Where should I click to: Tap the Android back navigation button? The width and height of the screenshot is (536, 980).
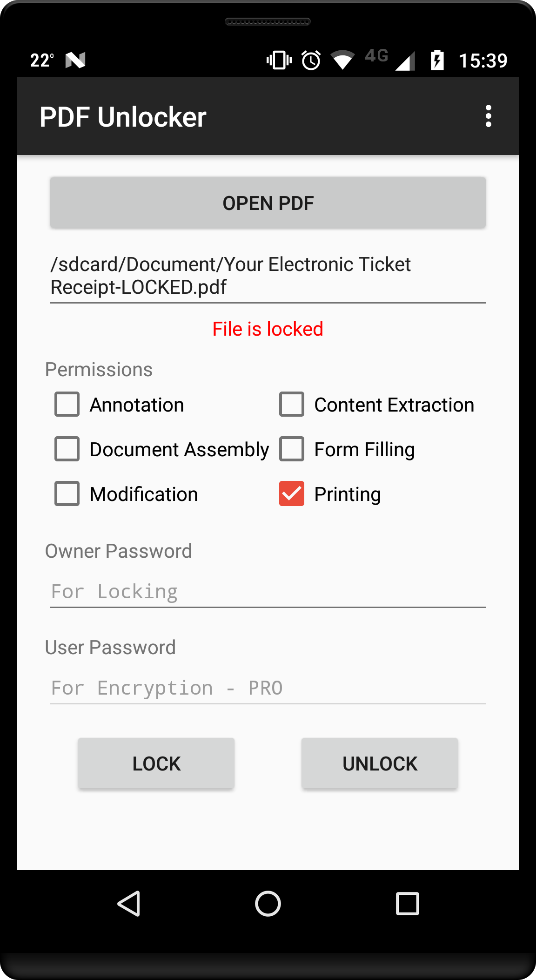(129, 904)
